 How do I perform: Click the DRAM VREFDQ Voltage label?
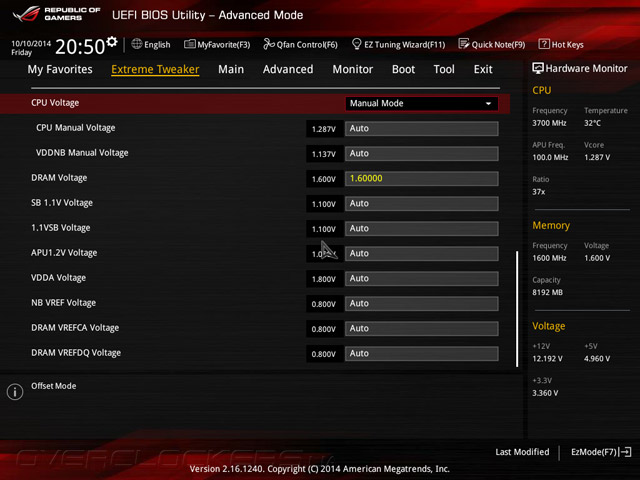(76, 353)
